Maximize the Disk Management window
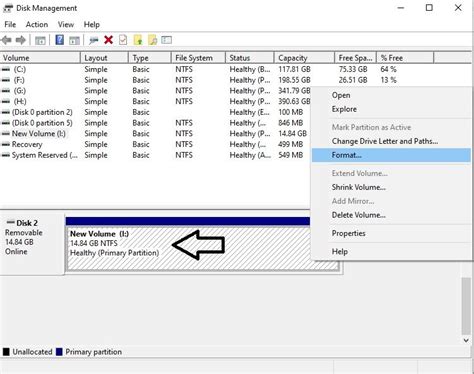 click(429, 8)
